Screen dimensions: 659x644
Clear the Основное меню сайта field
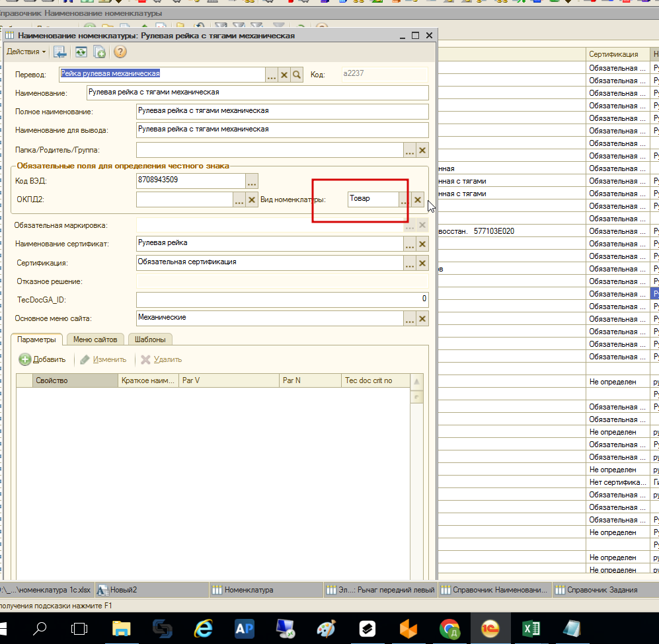pos(422,319)
